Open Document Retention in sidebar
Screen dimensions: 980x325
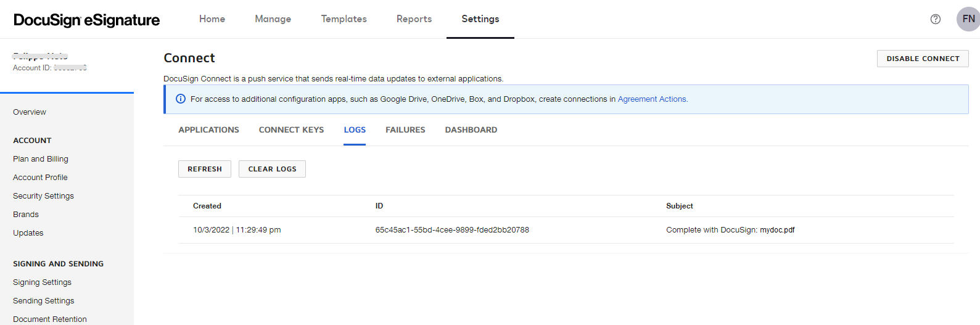50,319
